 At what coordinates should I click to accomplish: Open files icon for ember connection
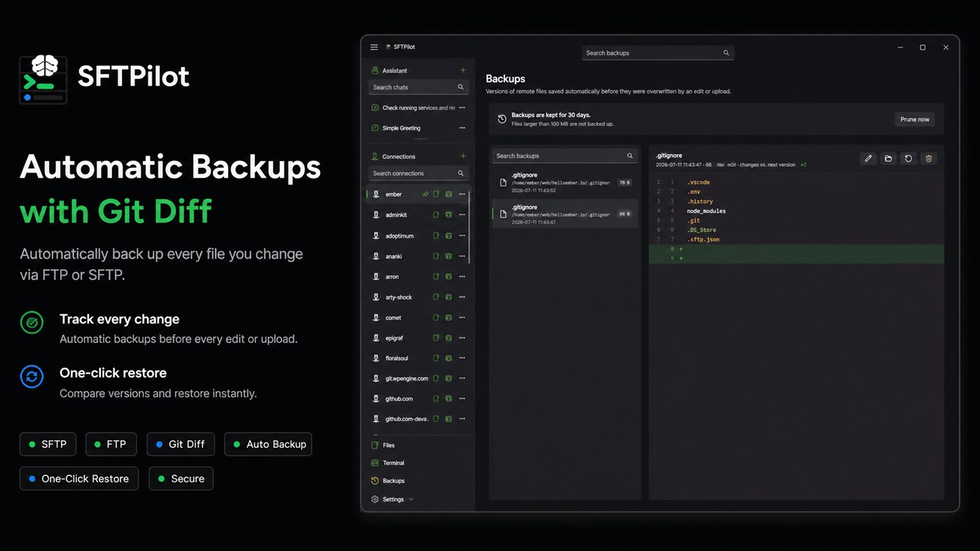pyautogui.click(x=436, y=194)
